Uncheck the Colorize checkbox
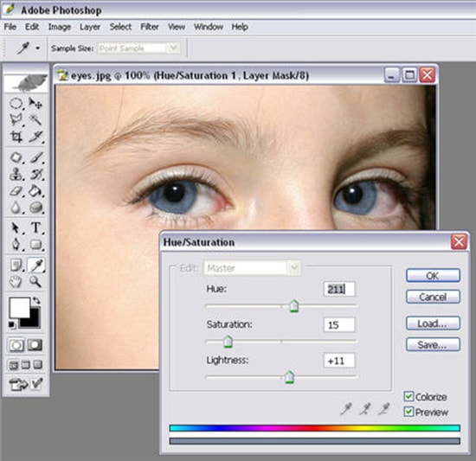The height and width of the screenshot is (461, 476). pyautogui.click(x=408, y=396)
